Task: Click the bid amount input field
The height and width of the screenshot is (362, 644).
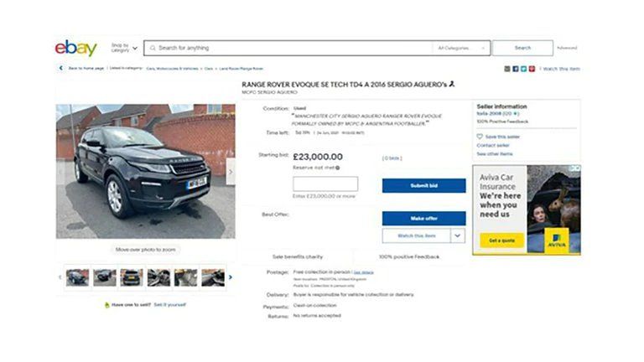Action: [x=325, y=184]
